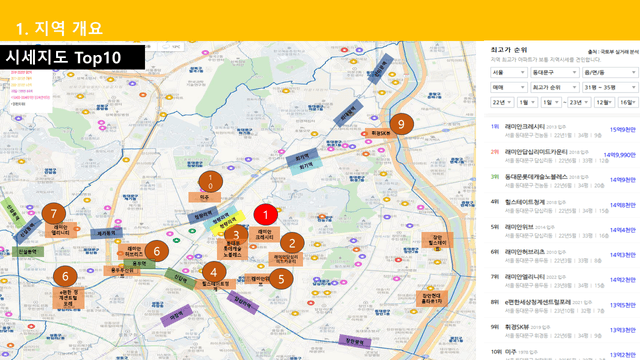Viewport: 640px width, 360px height.
Task: Click the number 9 marker near 휘경SK뷰
Action: [x=401, y=124]
